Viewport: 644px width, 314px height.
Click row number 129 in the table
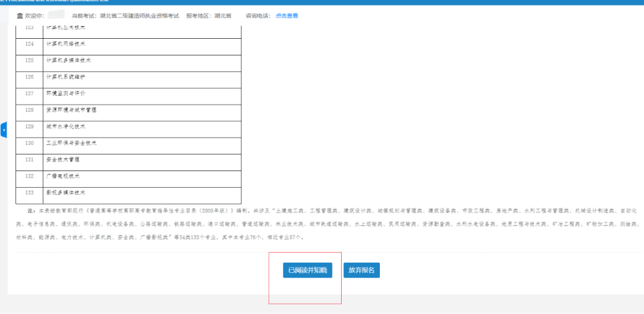[29, 126]
